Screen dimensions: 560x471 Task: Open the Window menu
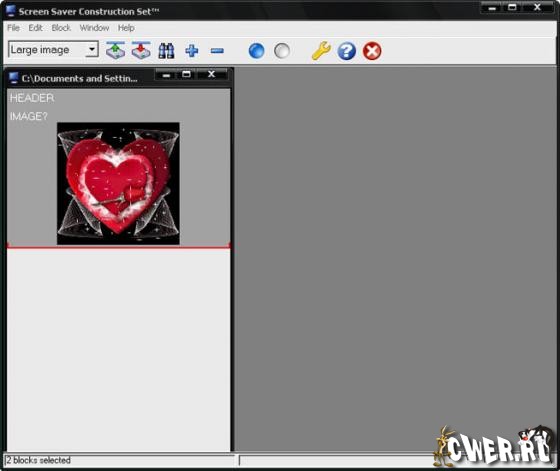[x=94, y=28]
